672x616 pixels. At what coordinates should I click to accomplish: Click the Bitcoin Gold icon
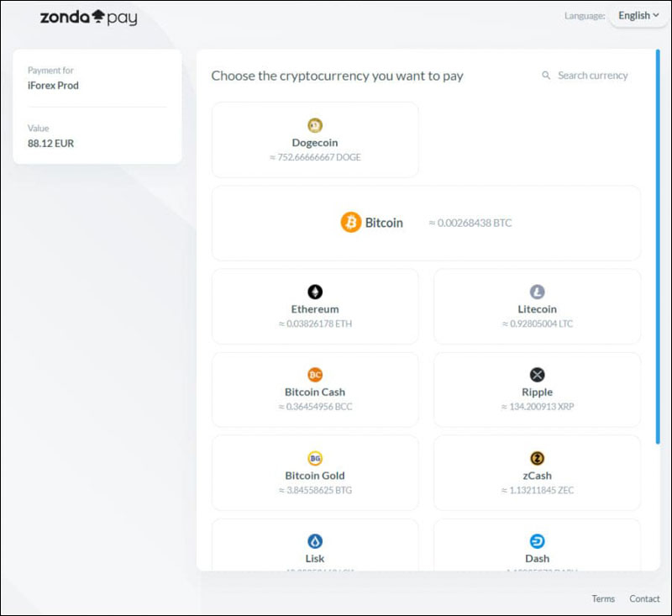tap(315, 458)
